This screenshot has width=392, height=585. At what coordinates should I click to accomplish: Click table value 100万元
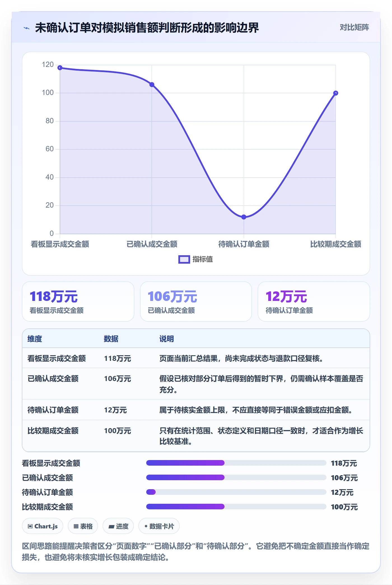click(x=118, y=431)
